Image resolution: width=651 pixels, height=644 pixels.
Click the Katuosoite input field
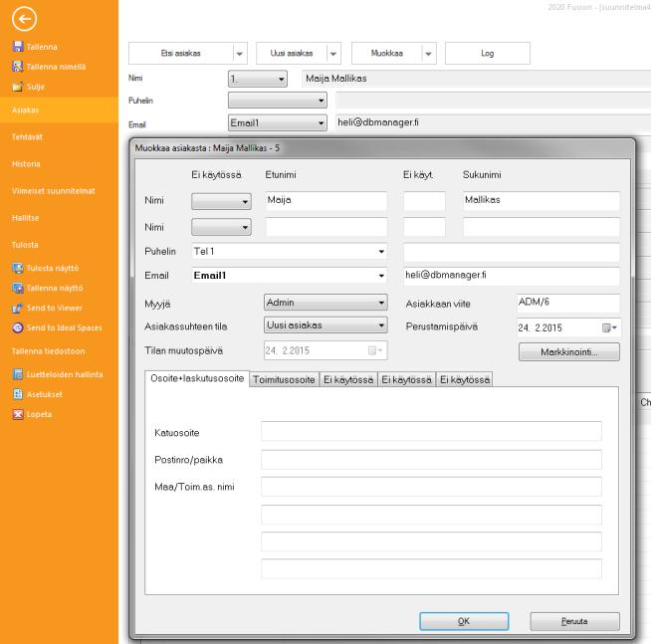click(x=431, y=431)
